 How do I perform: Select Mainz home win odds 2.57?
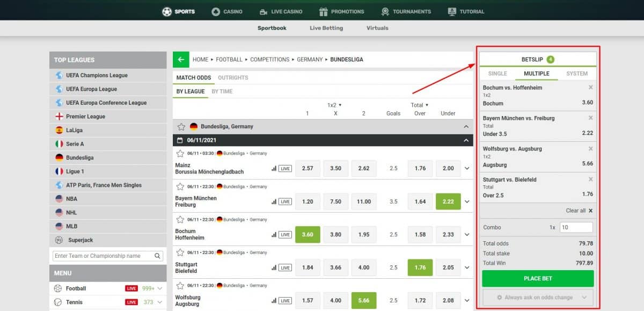click(308, 169)
